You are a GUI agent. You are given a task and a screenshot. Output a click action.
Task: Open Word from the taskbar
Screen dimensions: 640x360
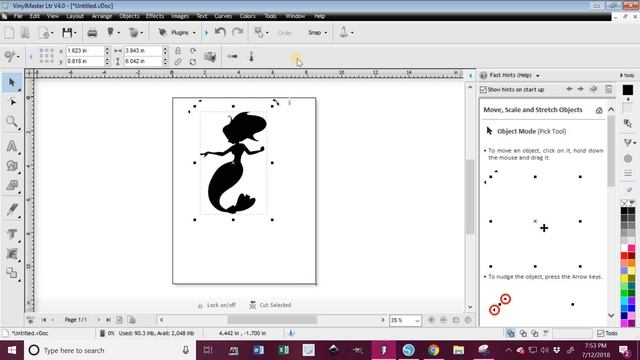(x=258, y=350)
